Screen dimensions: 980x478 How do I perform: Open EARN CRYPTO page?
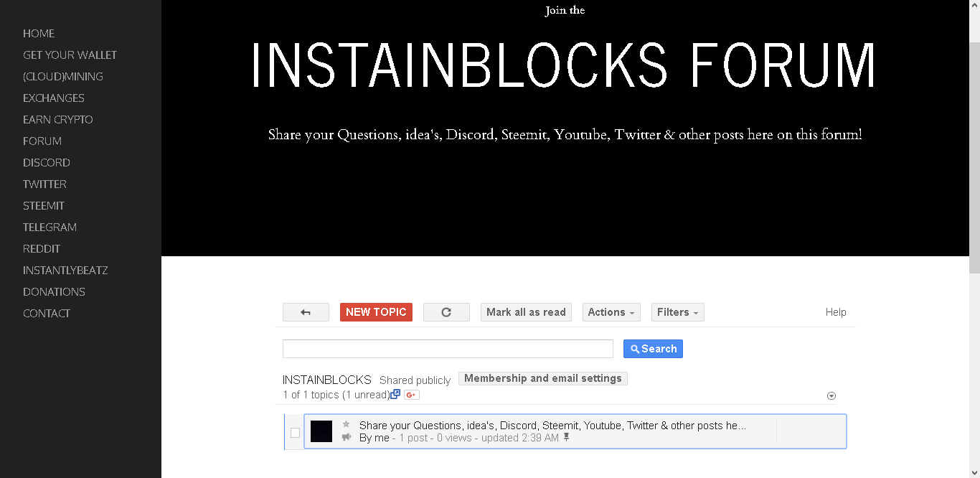[58, 120]
